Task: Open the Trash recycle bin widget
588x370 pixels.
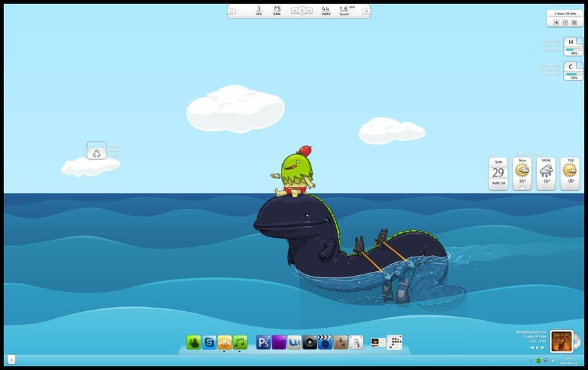Action: click(97, 150)
